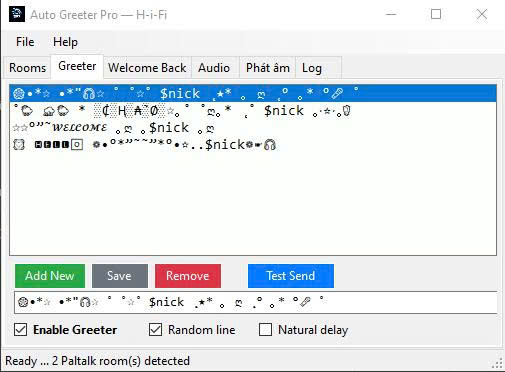This screenshot has height=372, width=505.
Task: Open the Phát âm tab
Action: click(268, 68)
